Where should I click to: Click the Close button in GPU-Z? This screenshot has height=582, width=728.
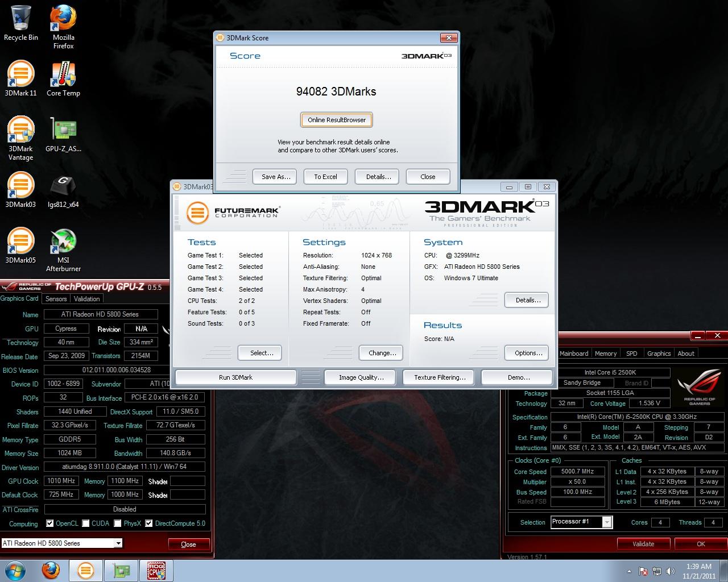click(x=188, y=544)
